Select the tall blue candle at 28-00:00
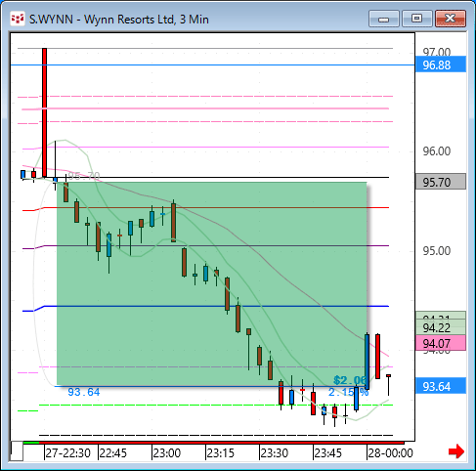Screen dimensions: 476x471 [x=367, y=362]
